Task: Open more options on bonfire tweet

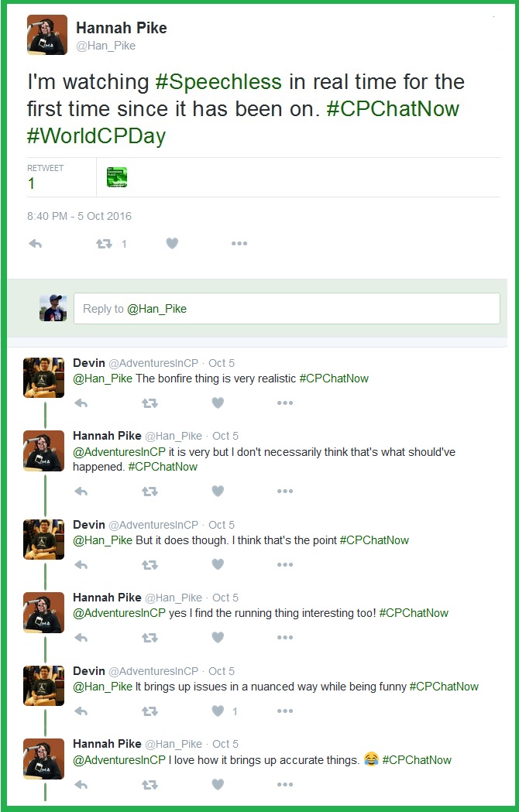Action: coord(285,403)
